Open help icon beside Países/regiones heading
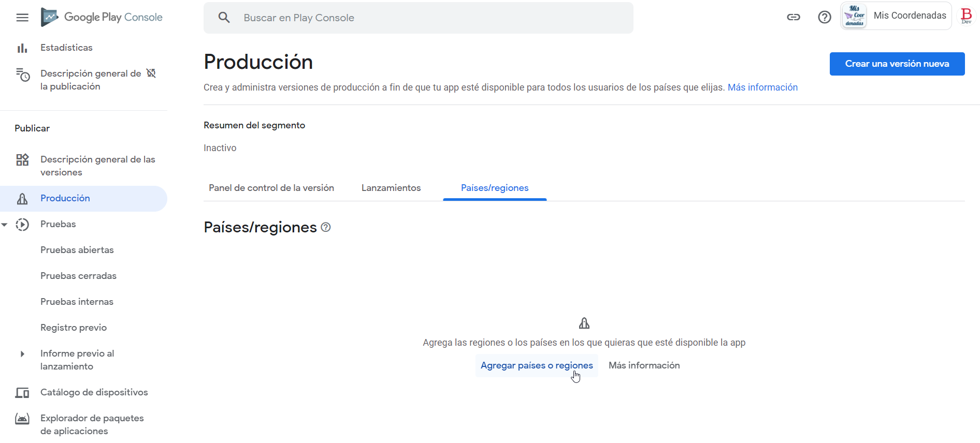 (x=326, y=227)
